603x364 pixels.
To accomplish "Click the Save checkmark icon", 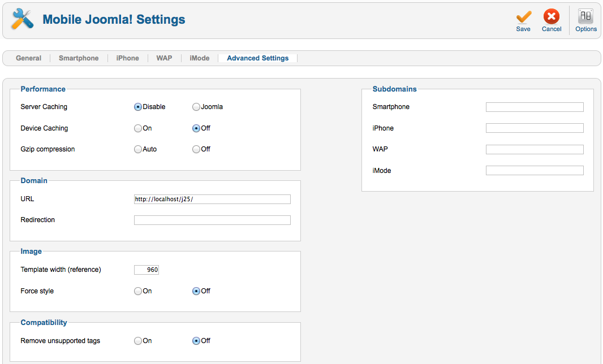I will (523, 17).
